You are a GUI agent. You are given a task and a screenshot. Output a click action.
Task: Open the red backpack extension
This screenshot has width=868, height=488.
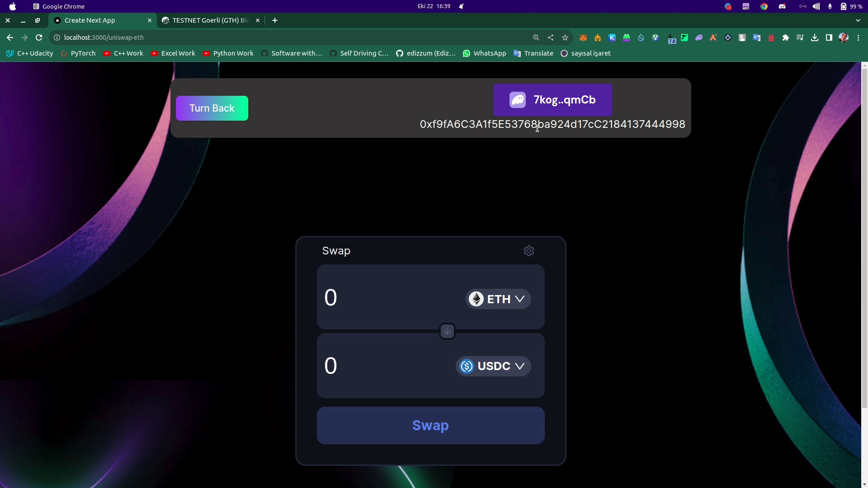coord(771,38)
